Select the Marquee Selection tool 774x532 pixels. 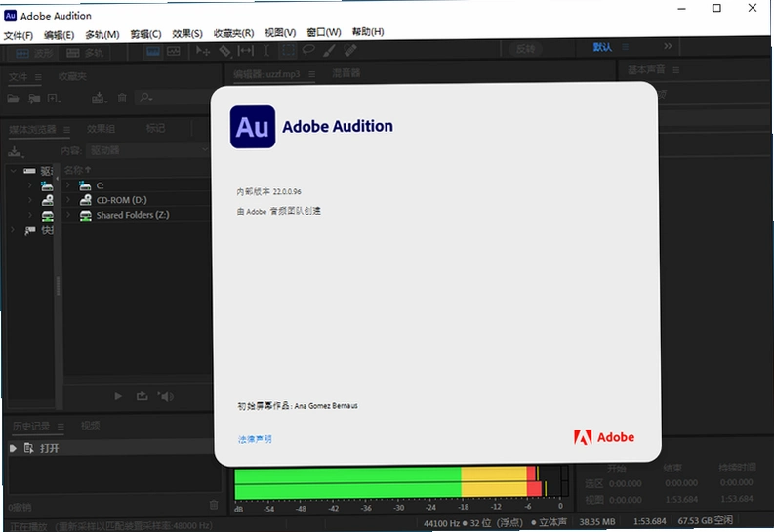point(288,50)
